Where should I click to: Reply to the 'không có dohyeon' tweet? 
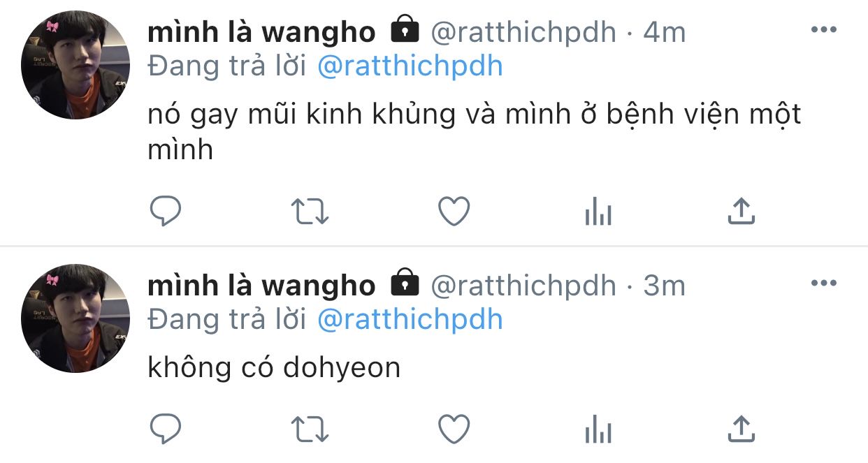(166, 428)
